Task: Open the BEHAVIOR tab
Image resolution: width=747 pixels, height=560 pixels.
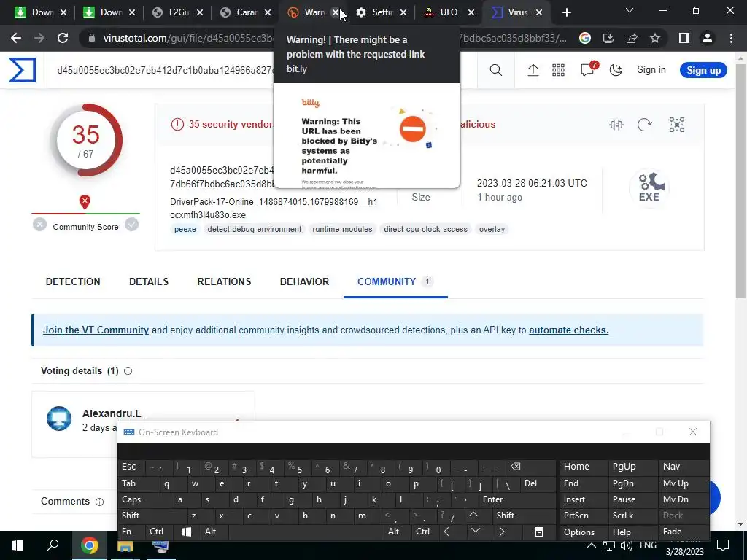Action: click(x=304, y=282)
